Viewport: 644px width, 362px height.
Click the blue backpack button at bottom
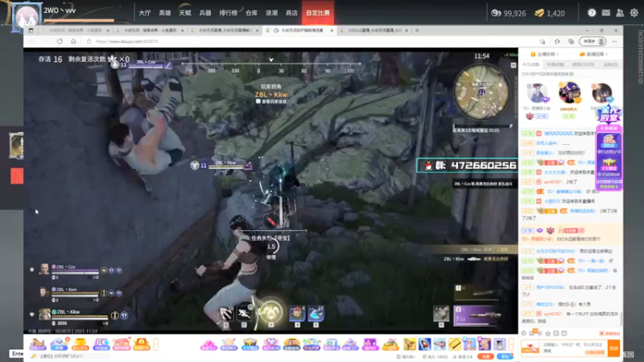pos(505,356)
